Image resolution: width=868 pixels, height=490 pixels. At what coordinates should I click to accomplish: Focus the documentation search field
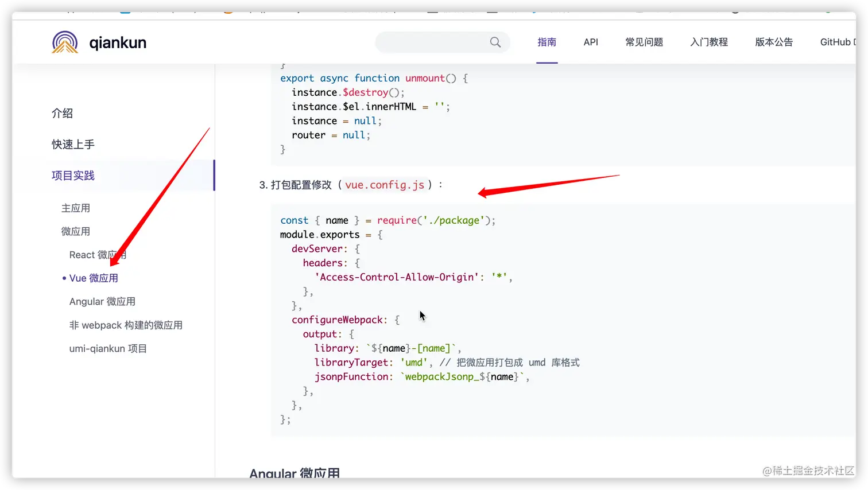pos(442,42)
